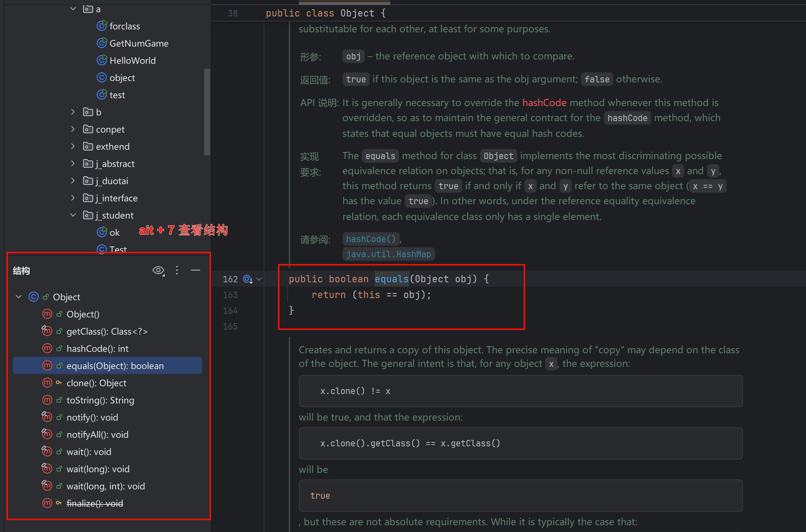Collapse the Object node in the Structure tree

point(19,297)
